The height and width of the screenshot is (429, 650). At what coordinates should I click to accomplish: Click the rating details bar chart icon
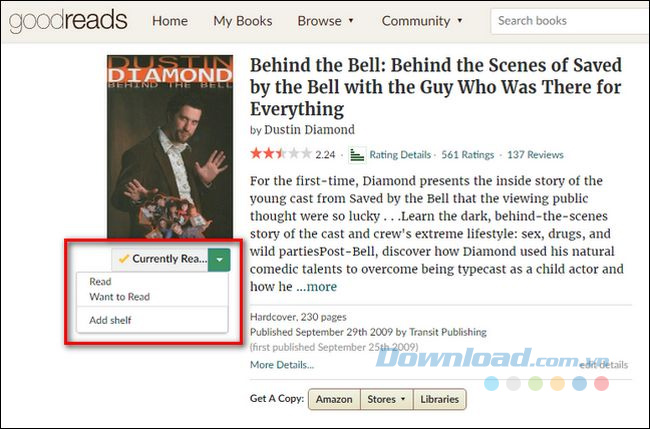click(x=357, y=155)
